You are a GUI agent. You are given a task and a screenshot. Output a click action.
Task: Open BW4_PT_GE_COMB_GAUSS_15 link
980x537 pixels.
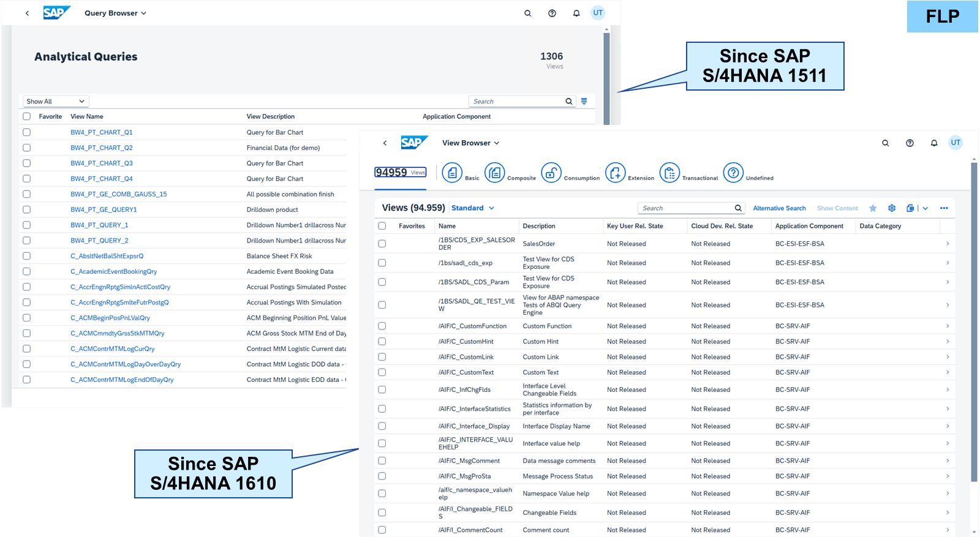[x=119, y=194]
